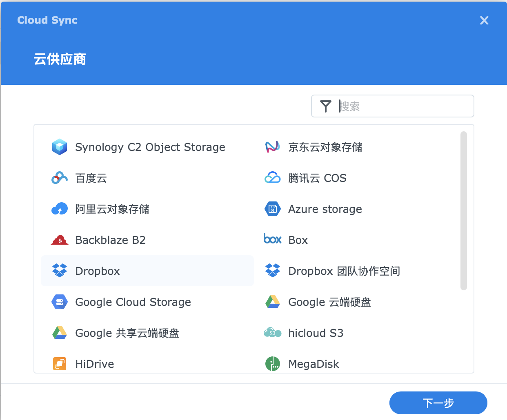Select Google 共享云端硬盘 text
This screenshot has width=507, height=420.
click(127, 333)
